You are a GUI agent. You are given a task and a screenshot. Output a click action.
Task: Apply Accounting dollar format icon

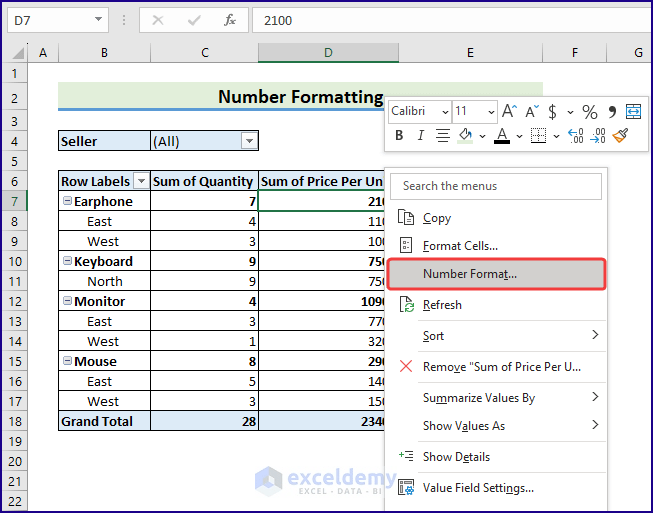click(x=552, y=111)
